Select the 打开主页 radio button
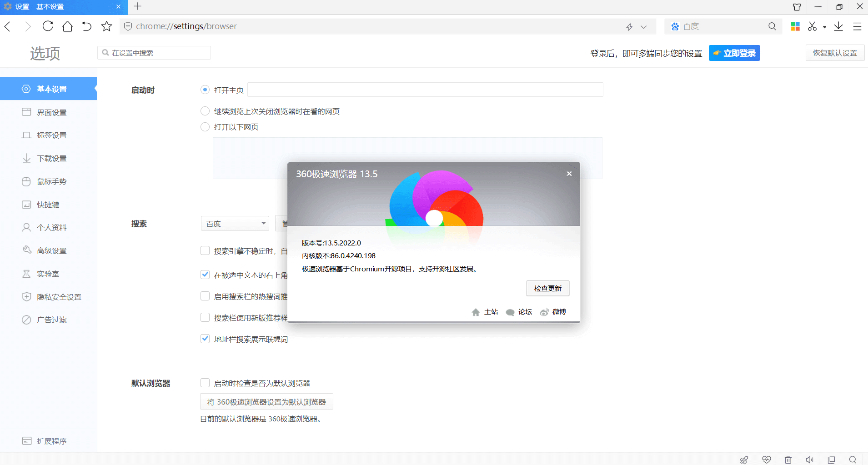The image size is (868, 465). (x=205, y=90)
